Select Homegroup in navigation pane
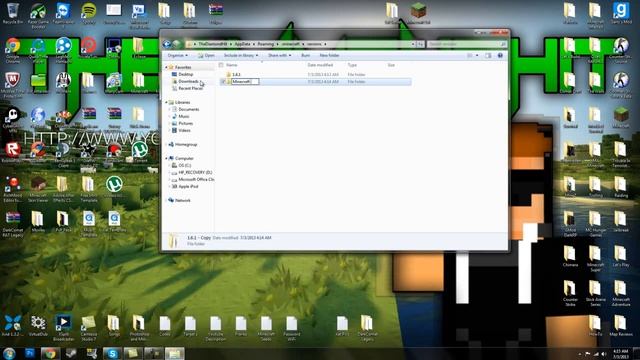 pyautogui.click(x=186, y=144)
